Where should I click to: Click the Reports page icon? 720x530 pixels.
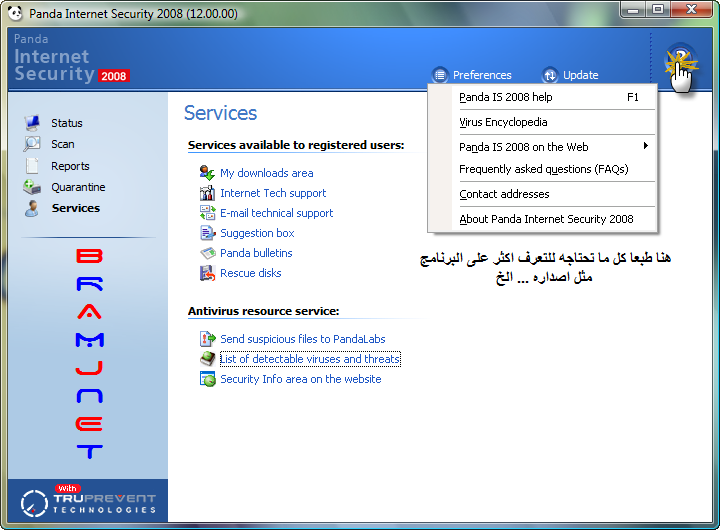click(x=32, y=166)
